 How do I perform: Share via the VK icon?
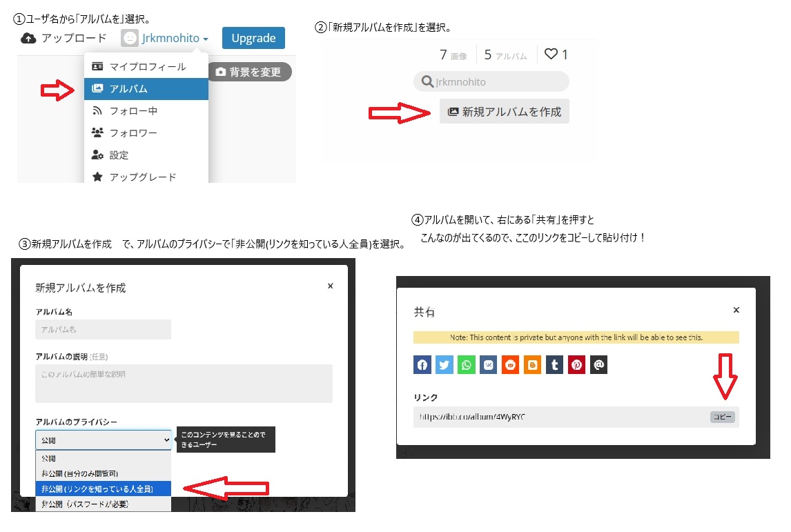click(x=489, y=365)
